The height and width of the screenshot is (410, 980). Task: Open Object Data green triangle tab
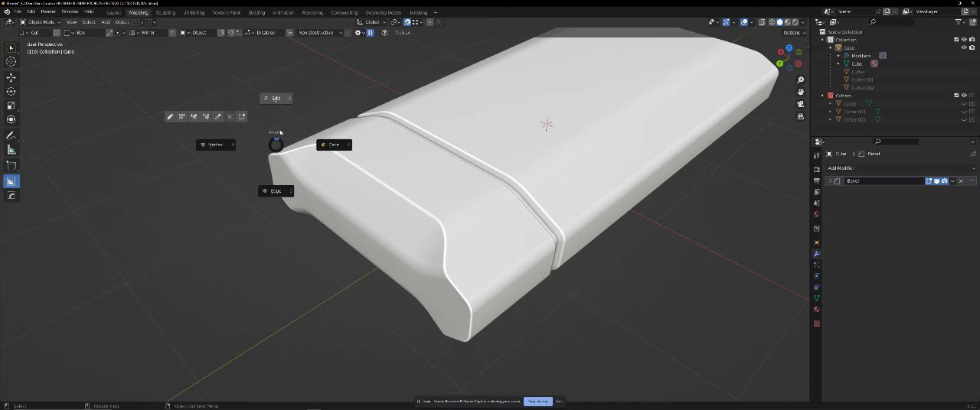tap(816, 298)
